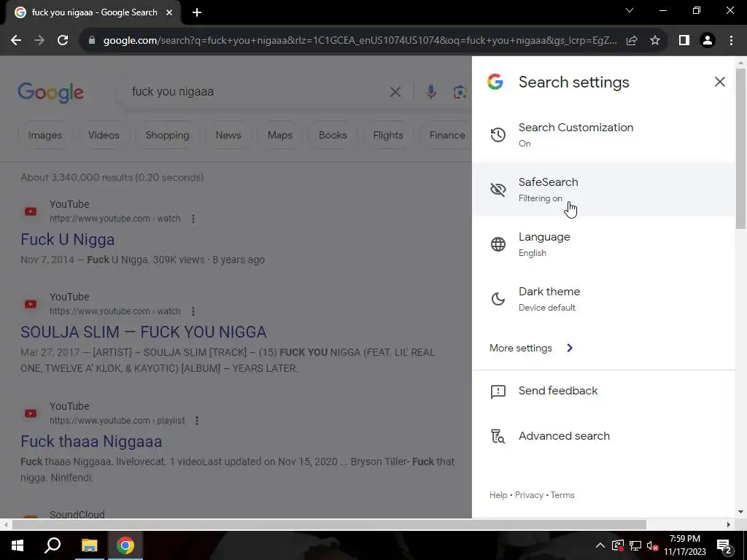Switch to the Images tab
The height and width of the screenshot is (560, 747).
[x=44, y=135]
